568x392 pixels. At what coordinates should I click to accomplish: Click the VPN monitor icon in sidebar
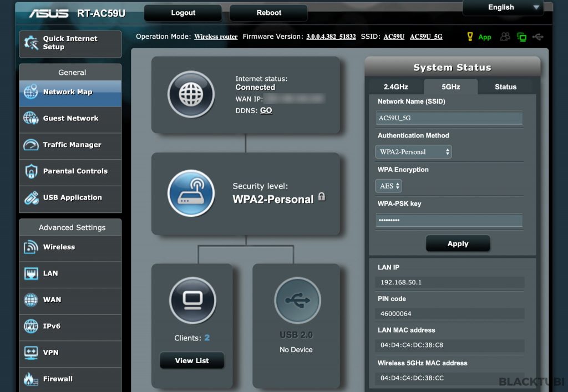pyautogui.click(x=31, y=353)
